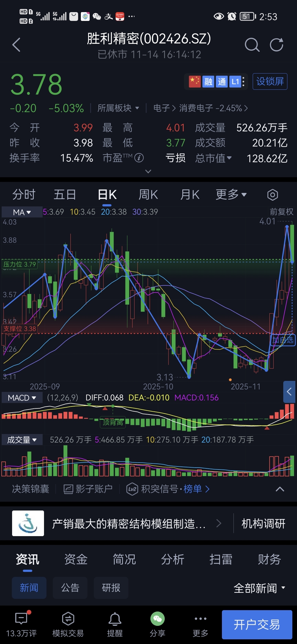The image size is (297, 644).
Task: Open 更多 chart period dropdown
Action: [x=231, y=195]
